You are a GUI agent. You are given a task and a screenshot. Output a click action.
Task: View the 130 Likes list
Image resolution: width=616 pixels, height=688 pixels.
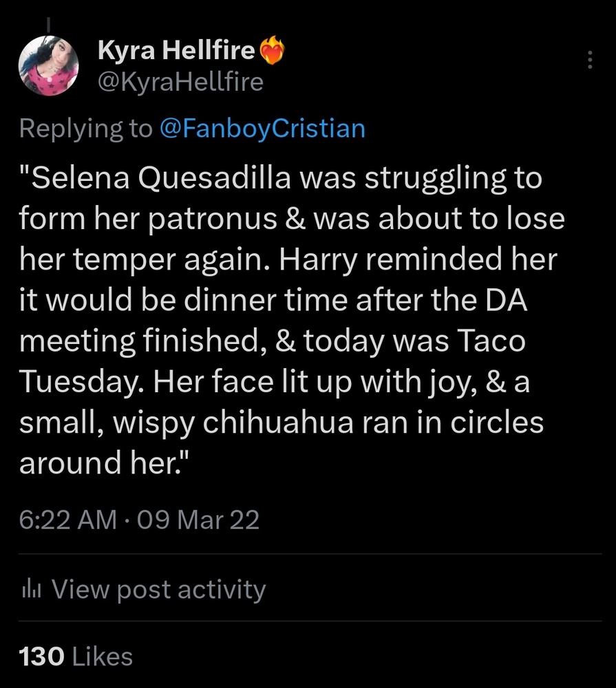click(x=76, y=656)
